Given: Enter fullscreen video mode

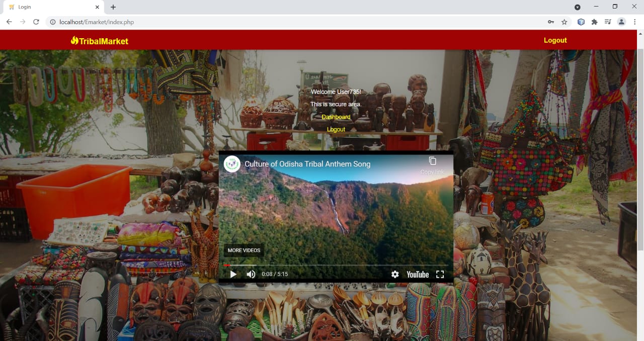Looking at the screenshot, I should pyautogui.click(x=440, y=274).
